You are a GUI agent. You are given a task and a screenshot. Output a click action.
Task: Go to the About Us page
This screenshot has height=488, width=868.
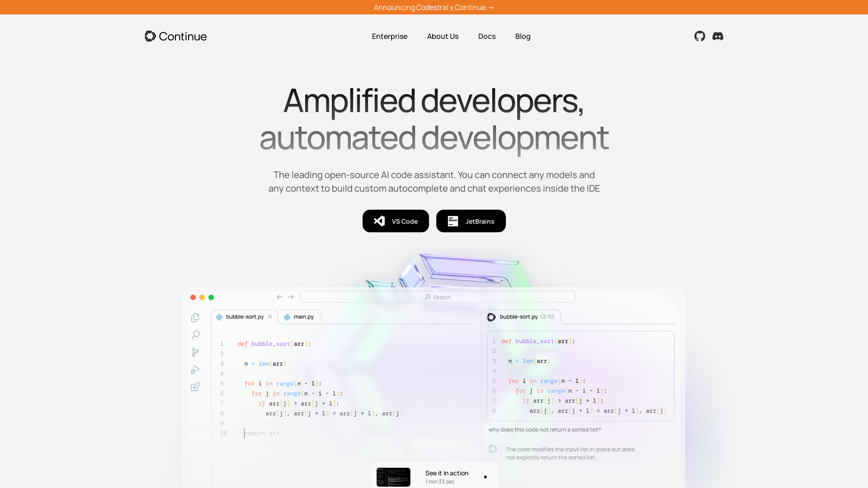443,36
